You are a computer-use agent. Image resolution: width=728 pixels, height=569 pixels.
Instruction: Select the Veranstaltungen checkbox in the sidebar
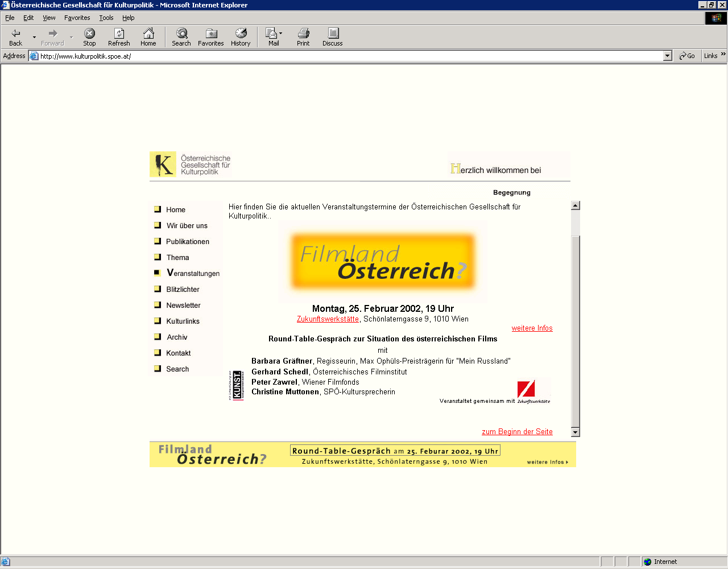(x=158, y=273)
